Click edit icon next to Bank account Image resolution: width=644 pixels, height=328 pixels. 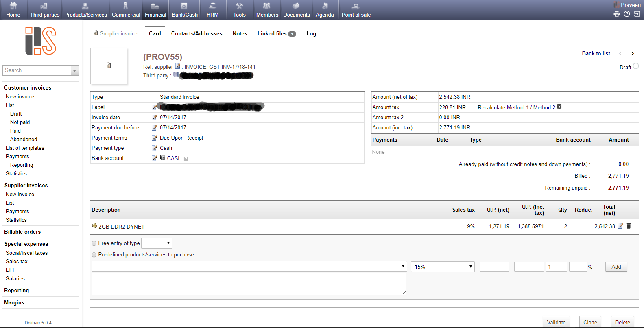coord(154,158)
